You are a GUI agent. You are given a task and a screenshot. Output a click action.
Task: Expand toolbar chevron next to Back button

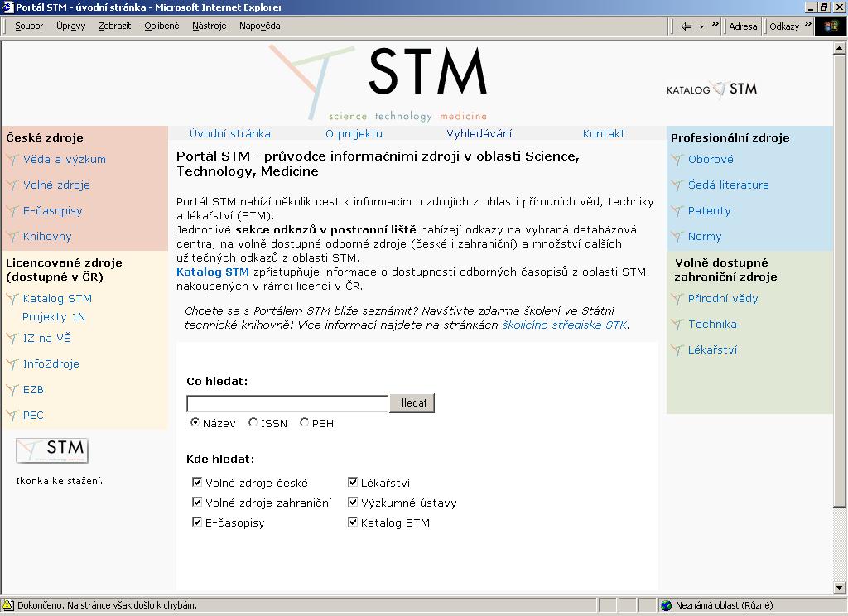click(x=715, y=24)
